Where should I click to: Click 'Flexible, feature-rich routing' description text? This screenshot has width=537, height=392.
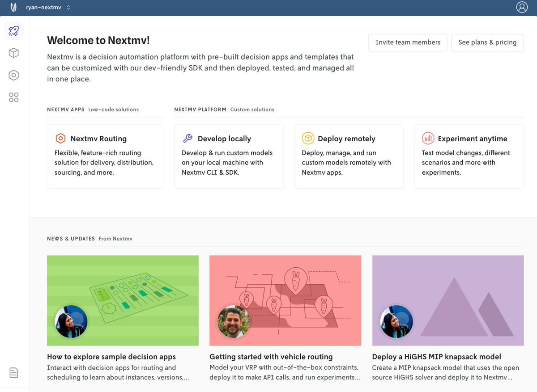(x=104, y=163)
